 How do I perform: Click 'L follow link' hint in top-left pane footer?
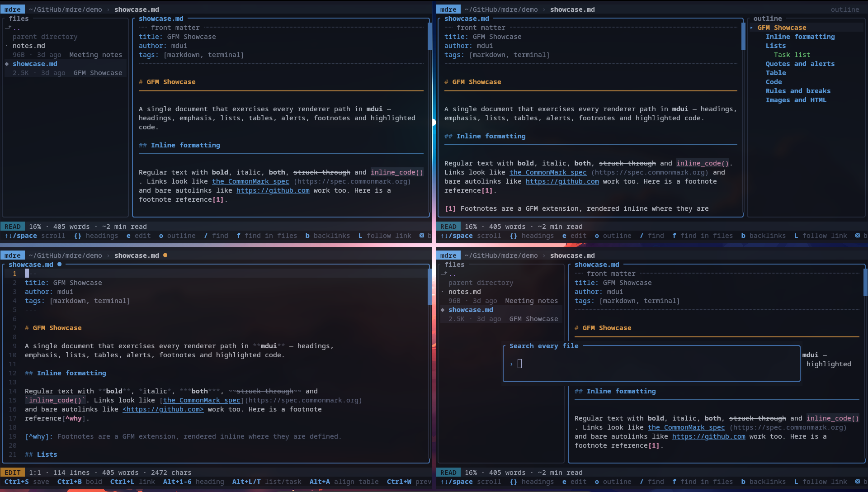coord(385,236)
